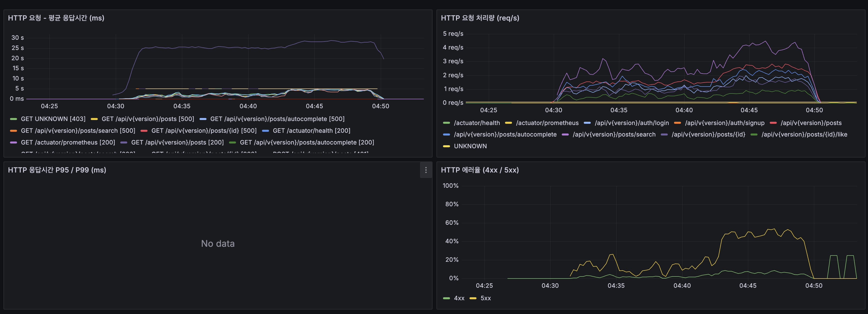Toggle GET /api/v{version}/posts/search [500] series

click(78, 131)
